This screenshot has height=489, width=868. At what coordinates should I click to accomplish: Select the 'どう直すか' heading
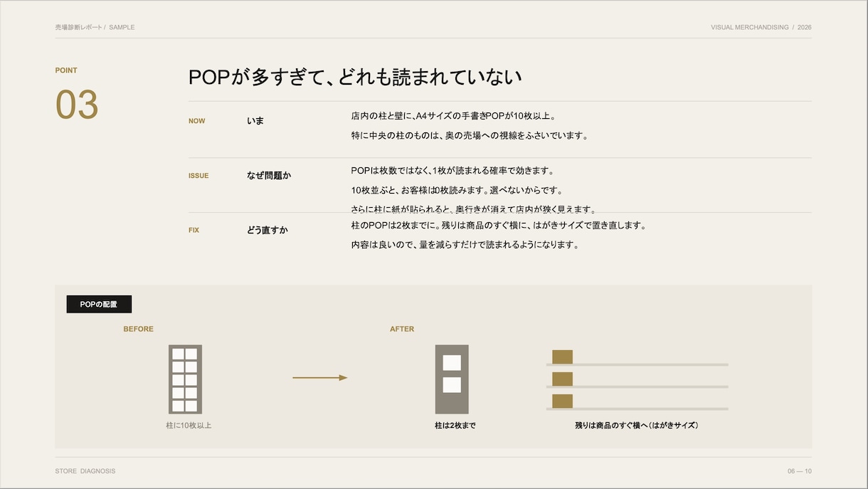pos(268,231)
